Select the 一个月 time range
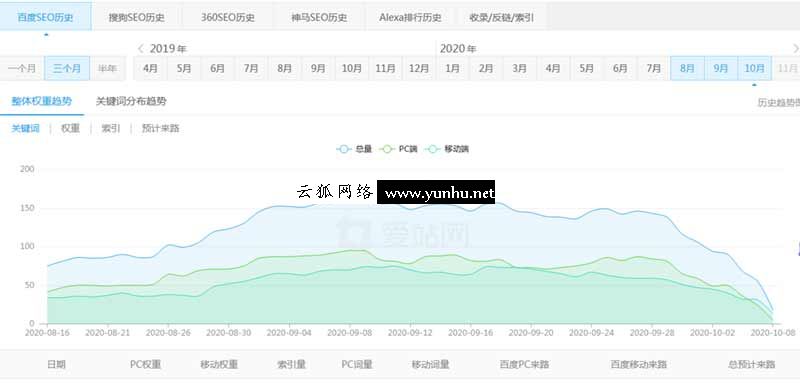This screenshot has height=388, width=800. 22,68
